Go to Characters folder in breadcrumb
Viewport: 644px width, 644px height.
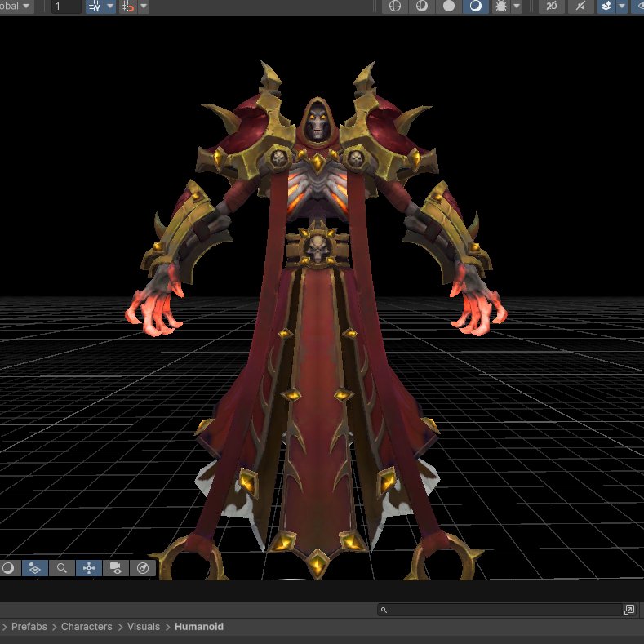point(87,627)
